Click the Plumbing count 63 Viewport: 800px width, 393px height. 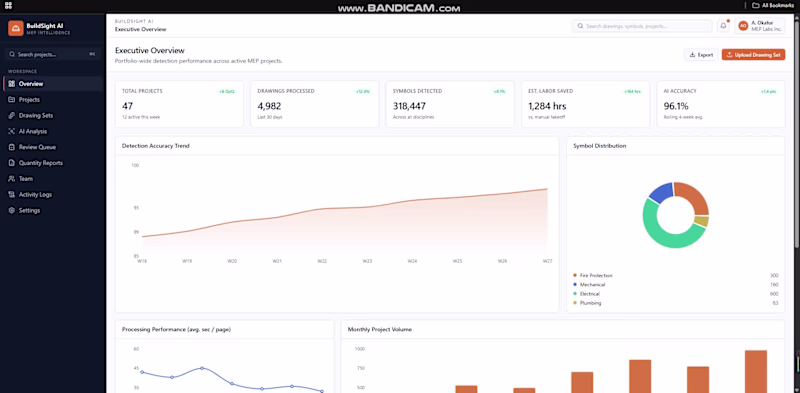[x=776, y=303]
